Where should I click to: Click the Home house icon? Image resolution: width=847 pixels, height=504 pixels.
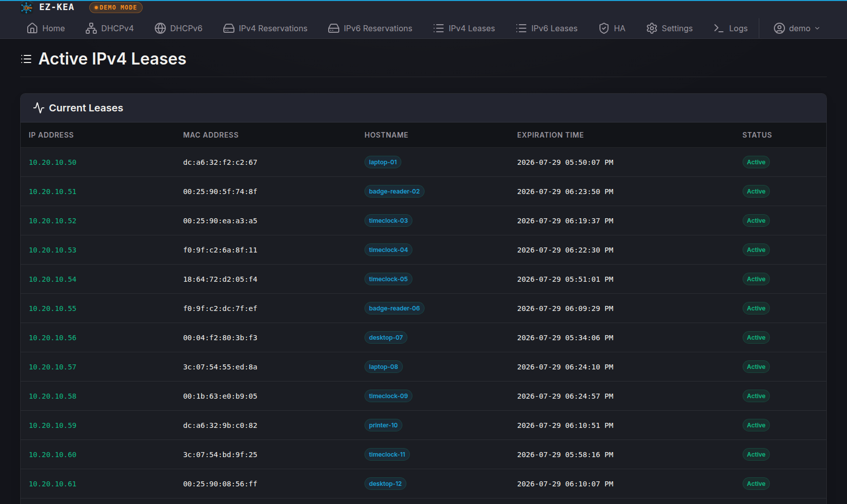pyautogui.click(x=32, y=28)
